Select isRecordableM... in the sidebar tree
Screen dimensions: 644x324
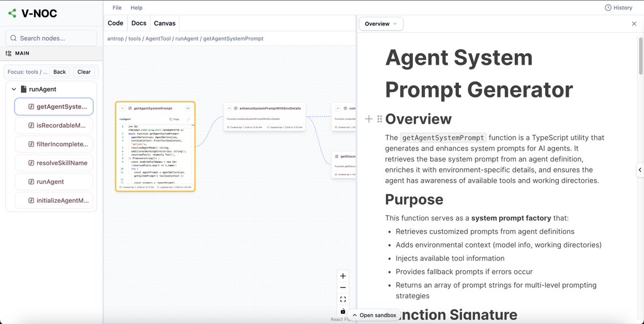(x=54, y=126)
